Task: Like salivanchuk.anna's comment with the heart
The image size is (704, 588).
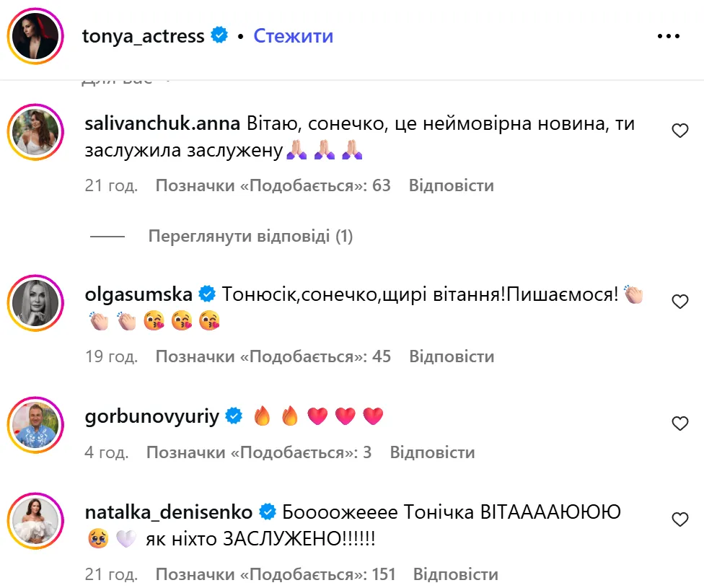Action: click(679, 131)
